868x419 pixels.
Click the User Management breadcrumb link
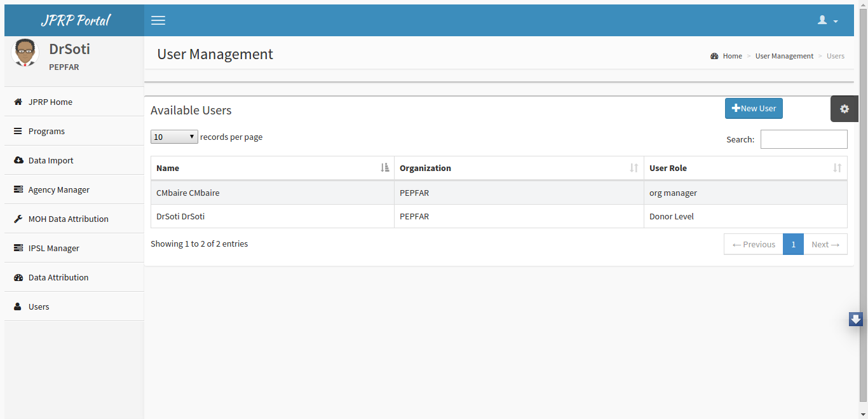coord(784,56)
